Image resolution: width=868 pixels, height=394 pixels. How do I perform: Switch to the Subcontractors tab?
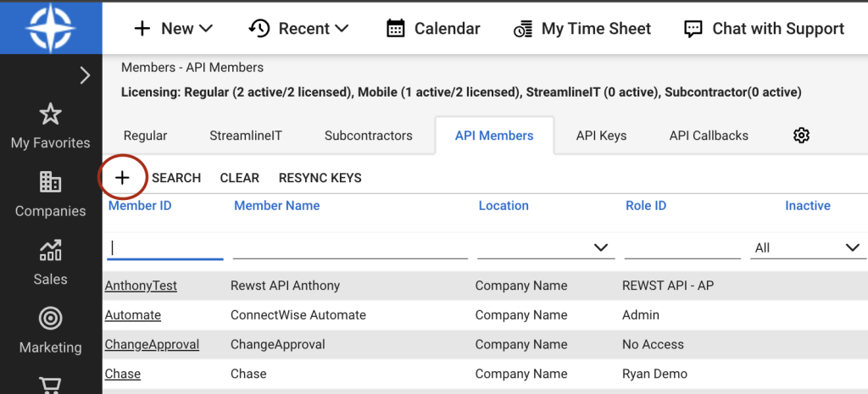point(369,136)
